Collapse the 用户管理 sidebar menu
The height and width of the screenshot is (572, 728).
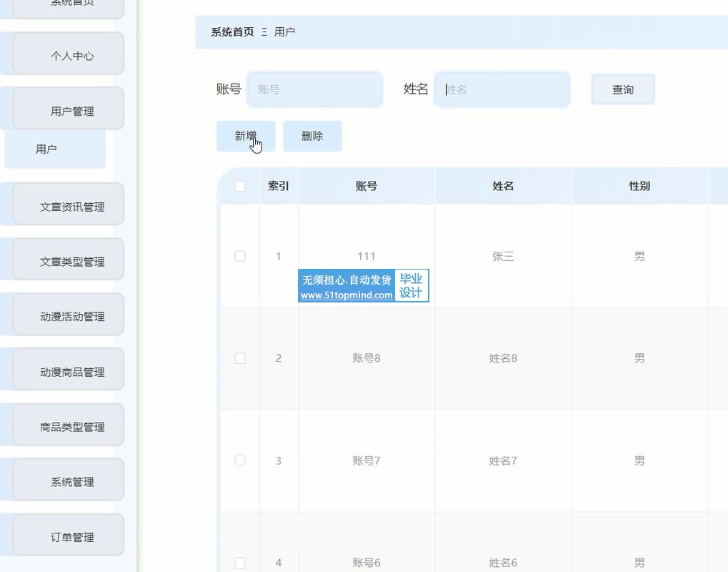coord(69,108)
